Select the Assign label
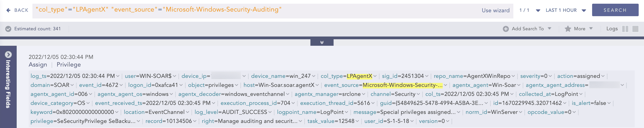Image resolution: width=644 pixels, height=128 pixels. (x=38, y=65)
